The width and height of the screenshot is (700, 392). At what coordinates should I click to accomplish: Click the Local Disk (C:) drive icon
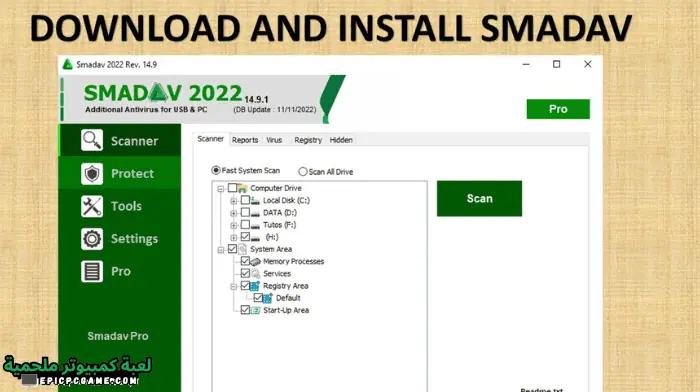coord(255,200)
